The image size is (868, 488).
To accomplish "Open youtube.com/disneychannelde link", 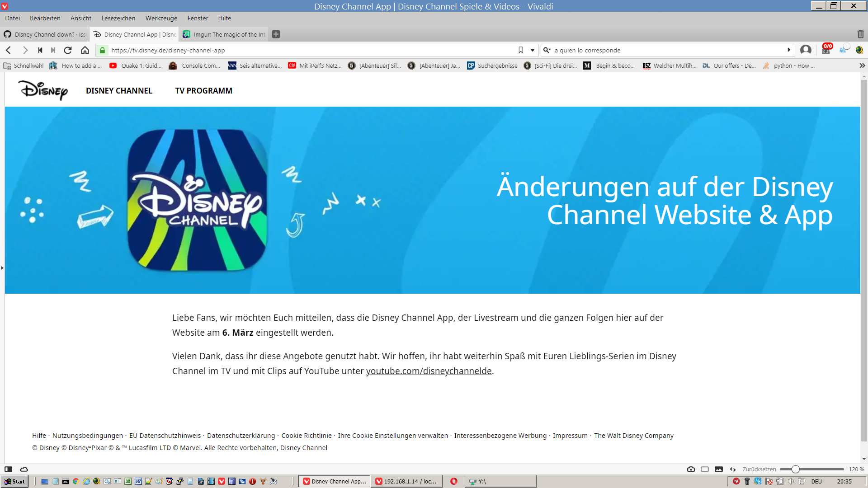I will pos(429,371).
